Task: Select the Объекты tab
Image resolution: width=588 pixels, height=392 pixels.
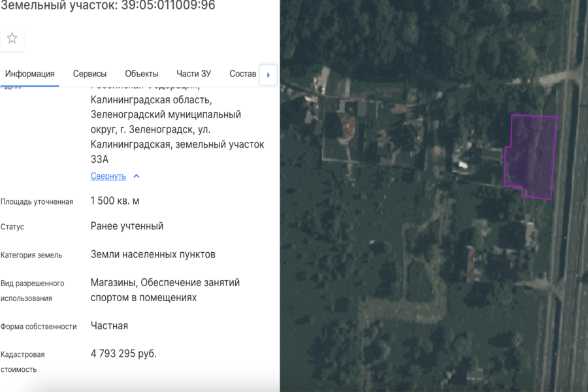Action: point(141,74)
